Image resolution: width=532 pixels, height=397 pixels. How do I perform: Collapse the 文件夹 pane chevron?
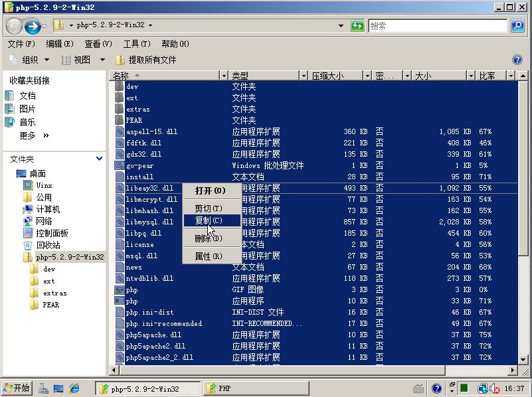point(99,158)
